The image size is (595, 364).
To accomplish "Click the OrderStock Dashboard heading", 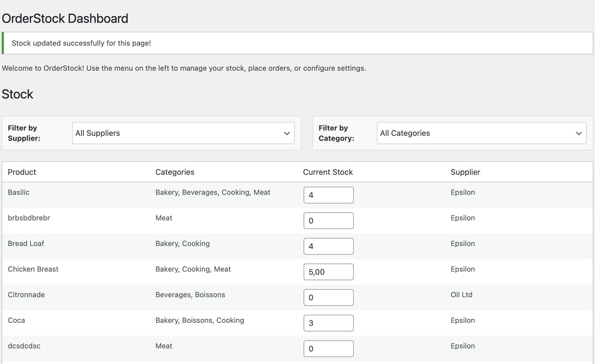I will coord(65,19).
